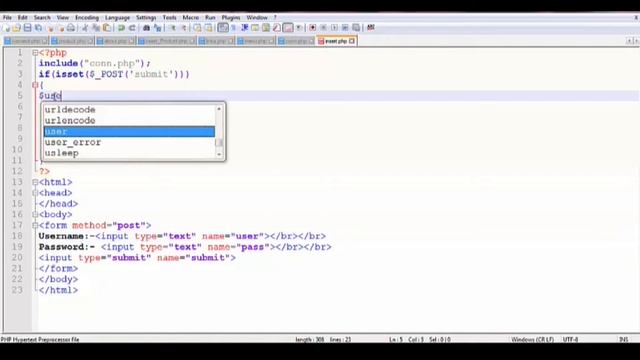Open the Search menu

pos(42,18)
